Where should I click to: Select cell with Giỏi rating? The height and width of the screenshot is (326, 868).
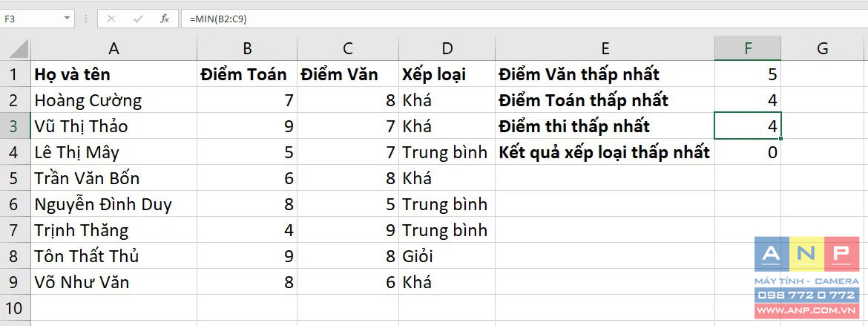[447, 255]
